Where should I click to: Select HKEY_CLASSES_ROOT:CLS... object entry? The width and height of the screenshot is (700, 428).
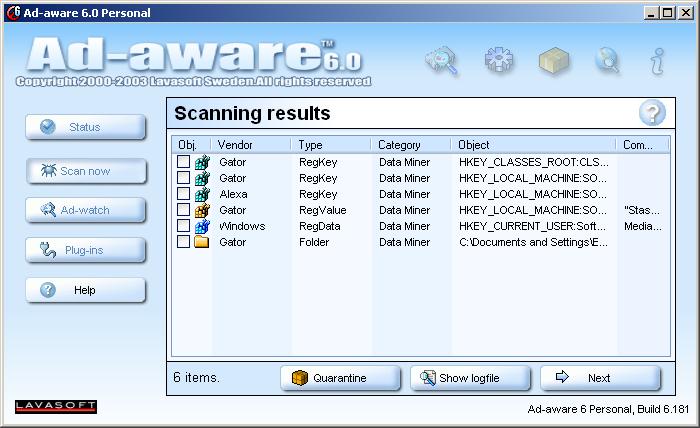[533, 162]
